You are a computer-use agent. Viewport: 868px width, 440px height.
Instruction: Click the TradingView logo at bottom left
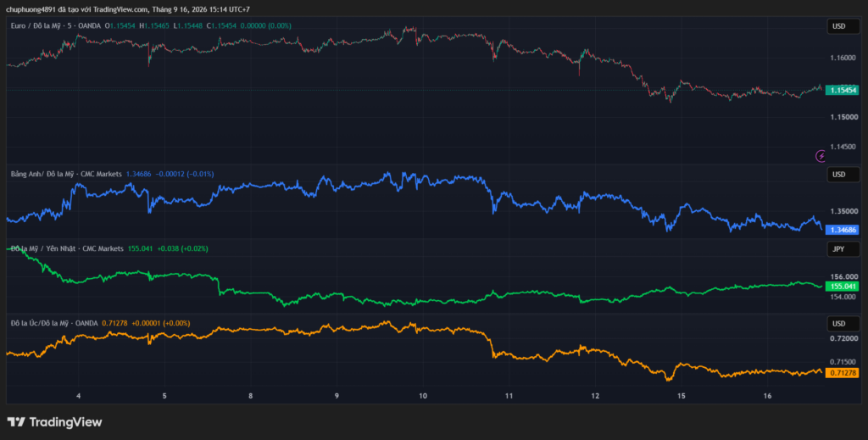click(x=54, y=421)
